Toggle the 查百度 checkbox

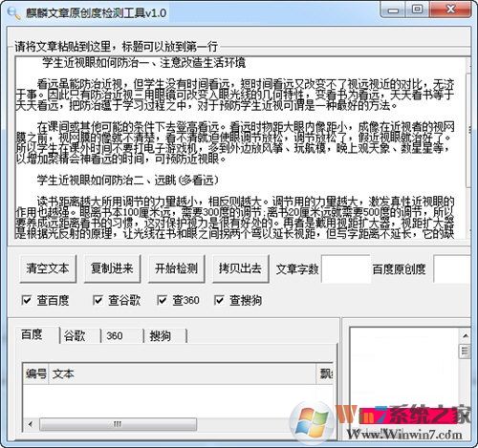point(27,300)
